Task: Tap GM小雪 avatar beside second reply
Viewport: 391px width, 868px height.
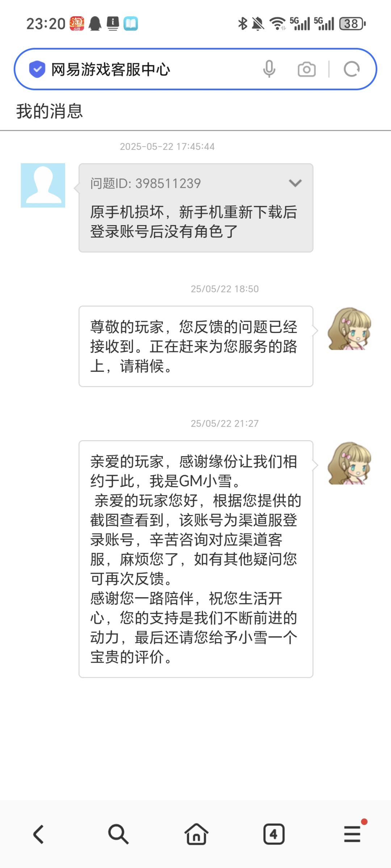Action: coord(349,463)
